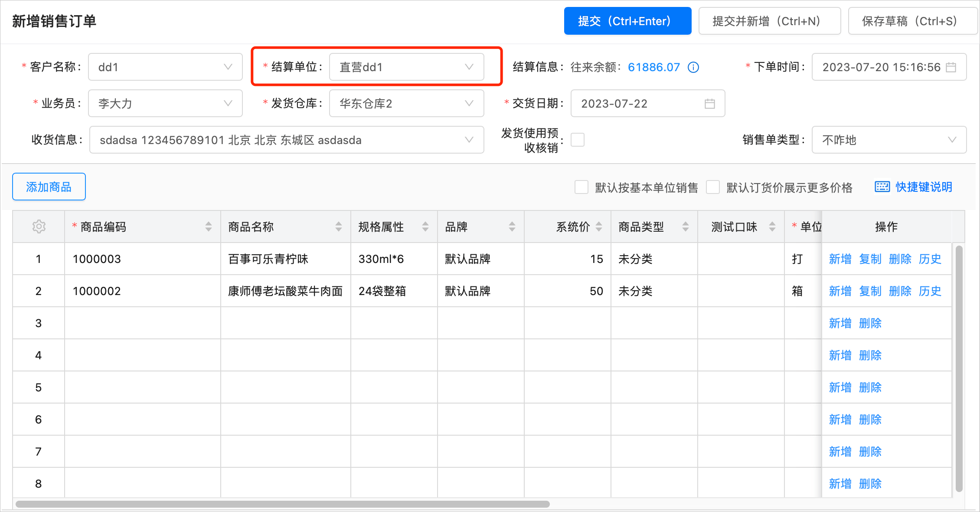
Task: Click horizontal scrollbar under product table
Action: pyautogui.click(x=283, y=504)
